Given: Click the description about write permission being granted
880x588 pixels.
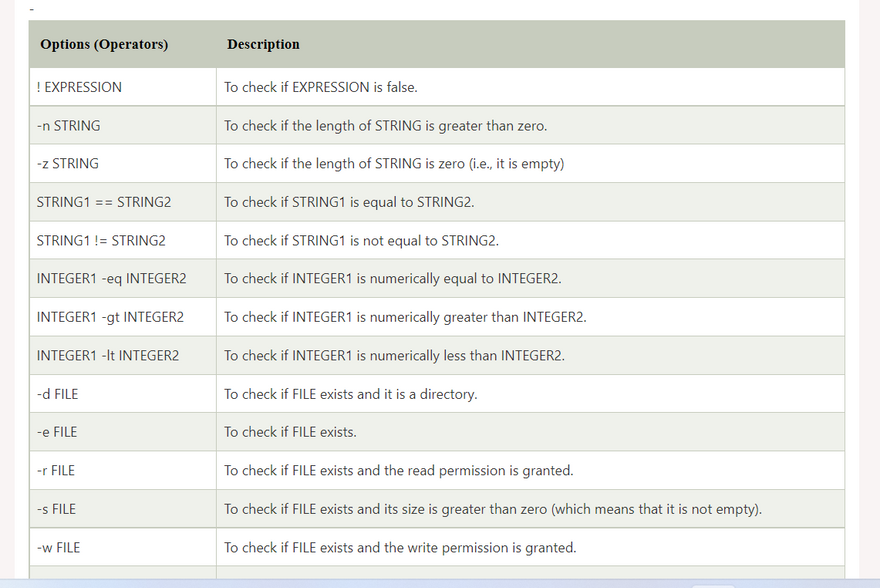Looking at the screenshot, I should [400, 548].
